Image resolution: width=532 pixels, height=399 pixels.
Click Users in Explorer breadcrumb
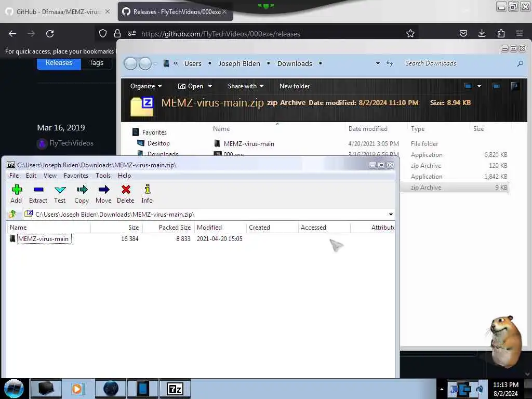193,63
